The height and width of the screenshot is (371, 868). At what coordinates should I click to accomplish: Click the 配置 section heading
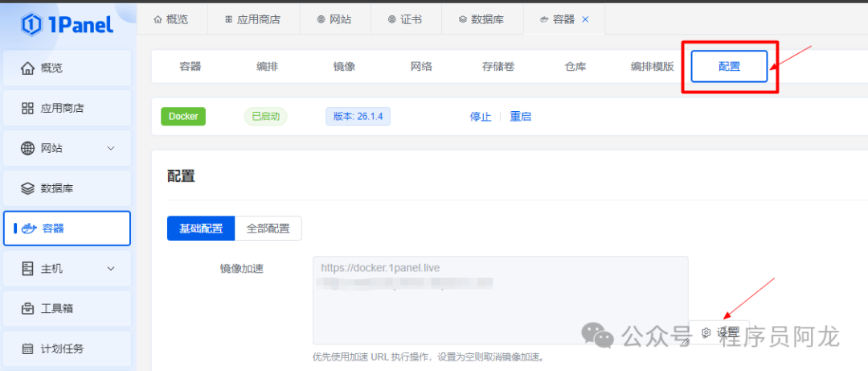tap(181, 176)
